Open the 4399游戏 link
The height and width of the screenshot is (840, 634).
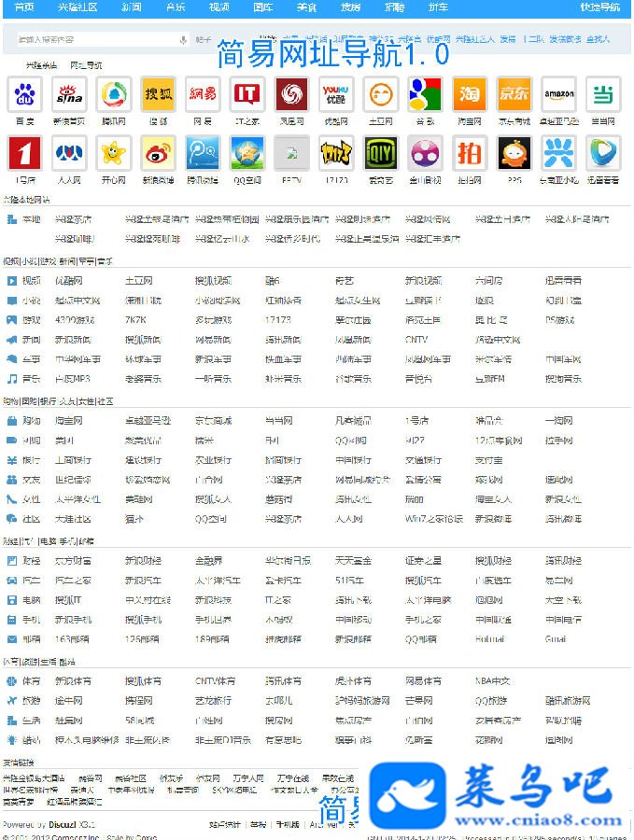(75, 320)
